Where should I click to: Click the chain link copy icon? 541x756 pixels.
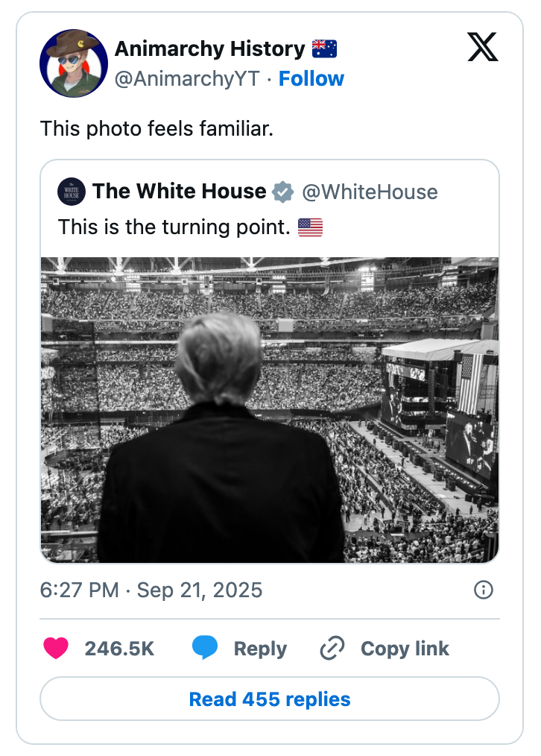click(x=332, y=648)
